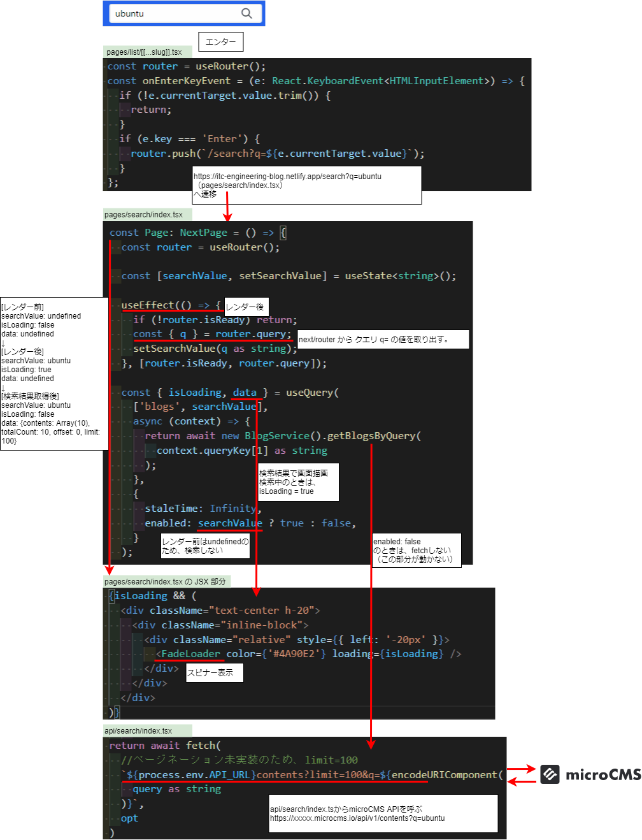
Task: Click the '{isLoading && (' JSX line
Action: pos(153,596)
